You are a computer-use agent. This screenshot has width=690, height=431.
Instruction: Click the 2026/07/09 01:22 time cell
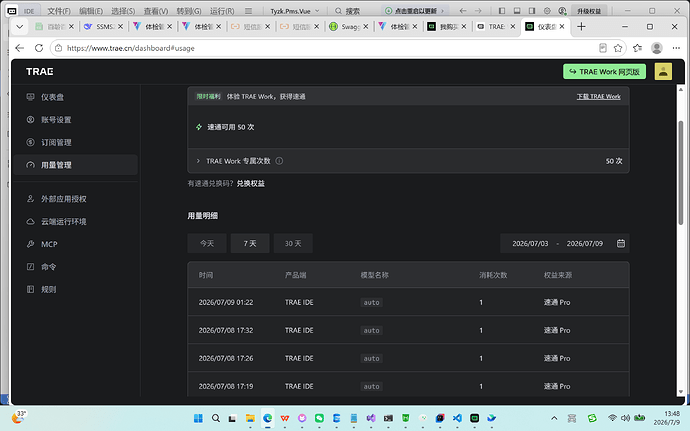tap(226, 302)
